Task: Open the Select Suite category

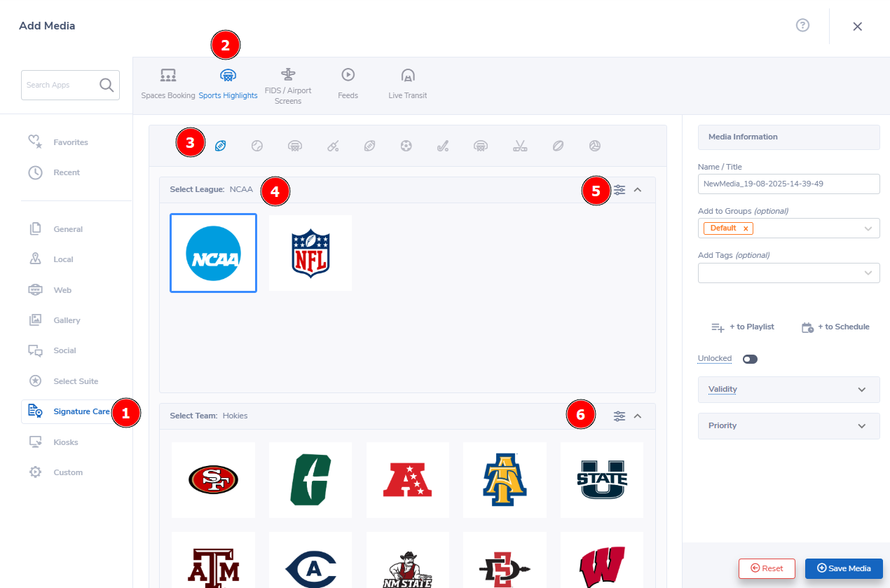Action: [x=64, y=381]
